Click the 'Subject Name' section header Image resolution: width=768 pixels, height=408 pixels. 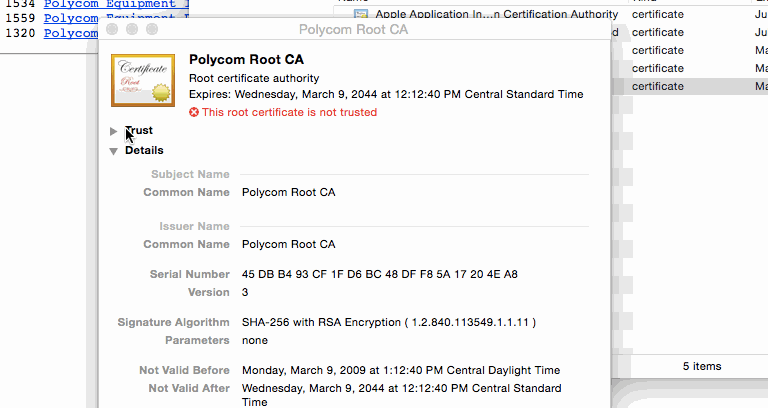click(190, 174)
